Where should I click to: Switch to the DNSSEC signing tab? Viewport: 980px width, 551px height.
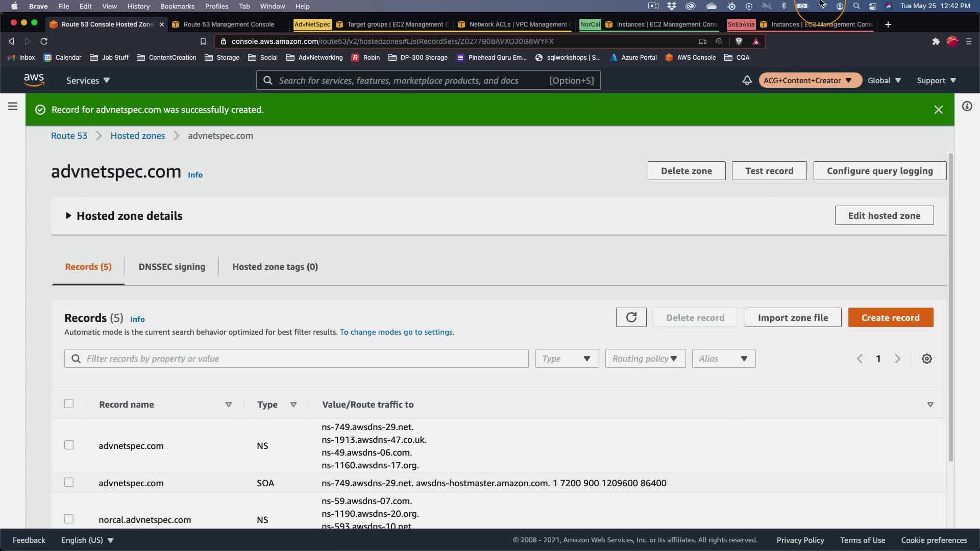click(171, 267)
